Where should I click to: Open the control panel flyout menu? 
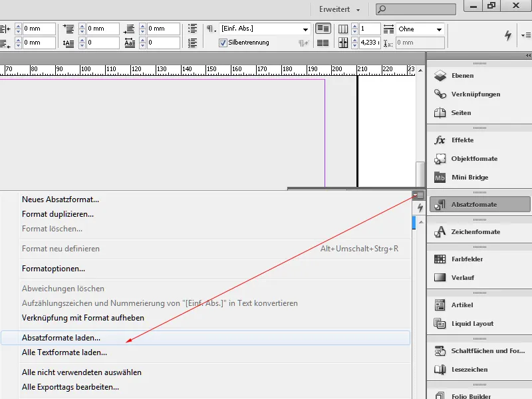pyautogui.click(x=526, y=35)
